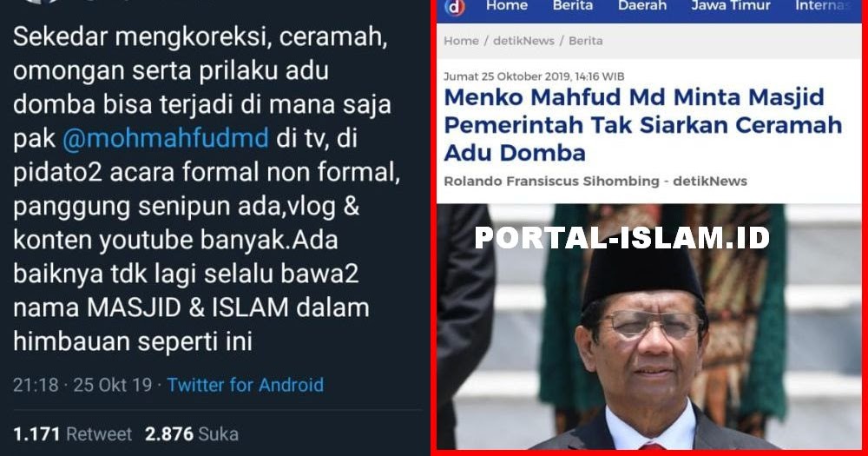
Task: Click the PORTAL-ISLAM.ID watermark text
Action: (622, 238)
